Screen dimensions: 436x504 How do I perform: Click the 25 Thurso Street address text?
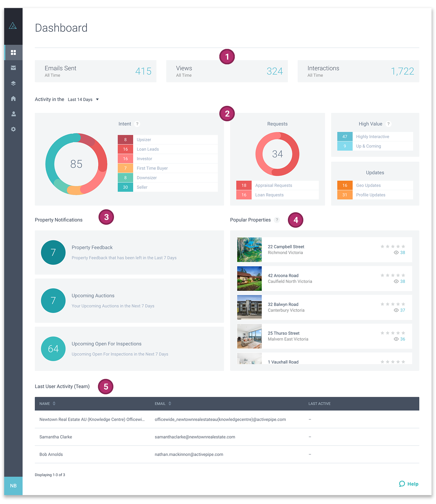(x=284, y=333)
